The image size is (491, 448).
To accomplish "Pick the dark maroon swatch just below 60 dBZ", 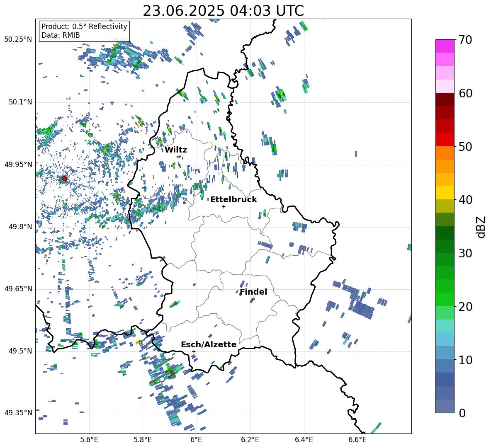I will pos(445,99).
